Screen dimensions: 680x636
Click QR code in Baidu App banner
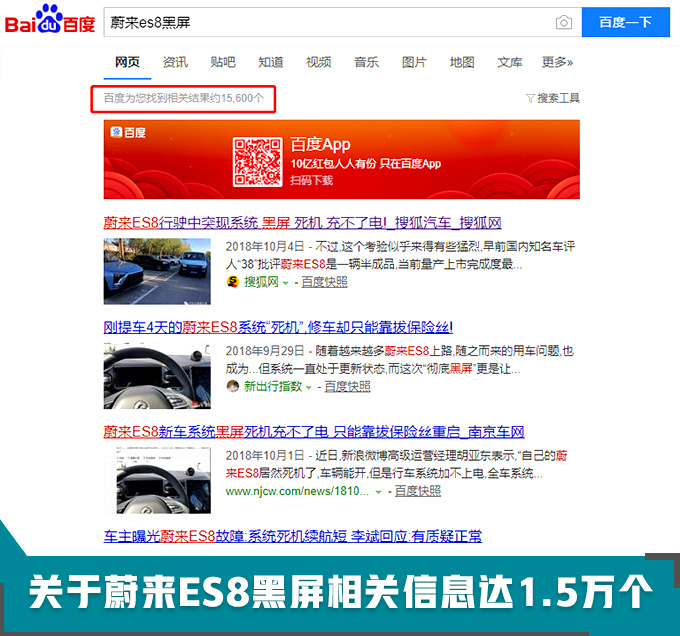(258, 162)
